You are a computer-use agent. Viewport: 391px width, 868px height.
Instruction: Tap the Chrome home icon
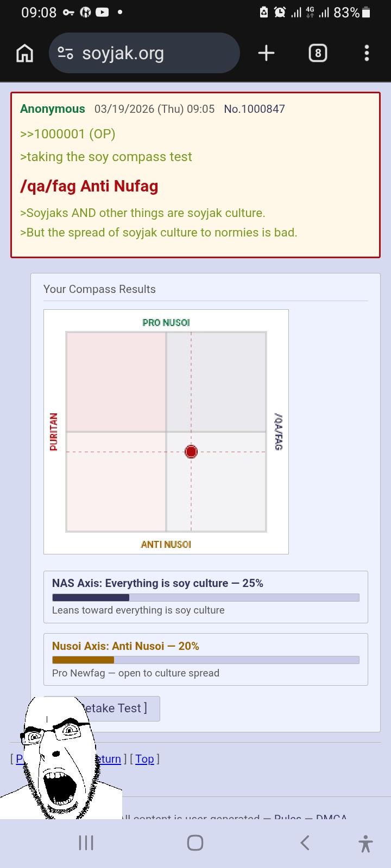25,53
